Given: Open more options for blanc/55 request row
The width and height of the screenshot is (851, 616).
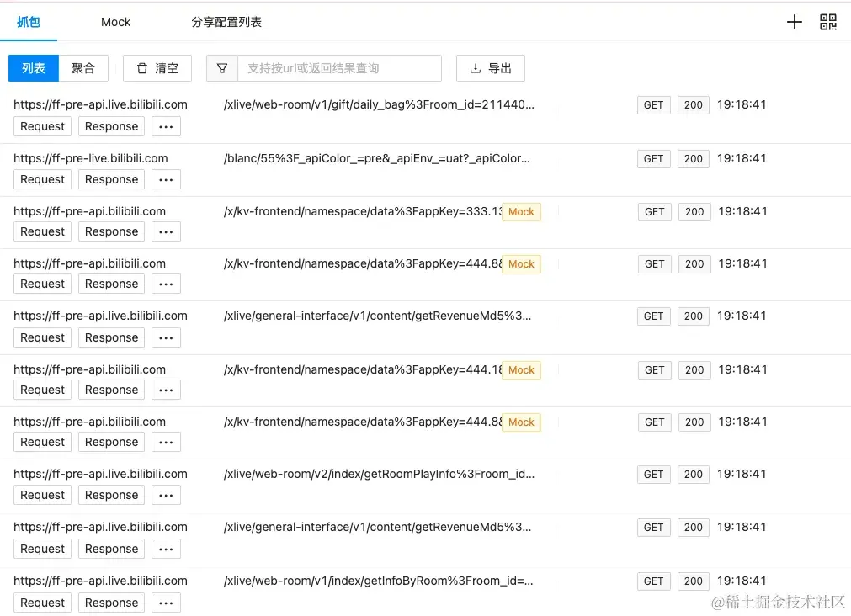Looking at the screenshot, I should [x=166, y=179].
